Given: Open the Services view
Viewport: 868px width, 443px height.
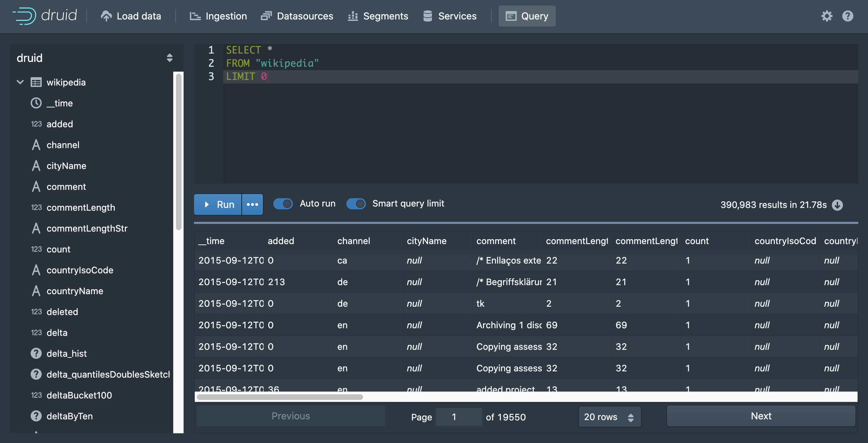Looking at the screenshot, I should [x=450, y=16].
